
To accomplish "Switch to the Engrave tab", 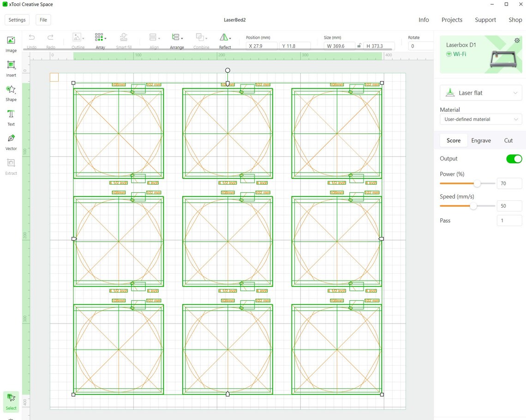I will (481, 140).
